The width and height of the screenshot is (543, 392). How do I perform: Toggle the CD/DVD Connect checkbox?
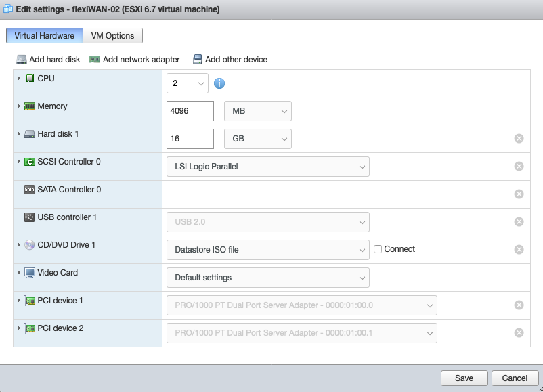point(378,249)
